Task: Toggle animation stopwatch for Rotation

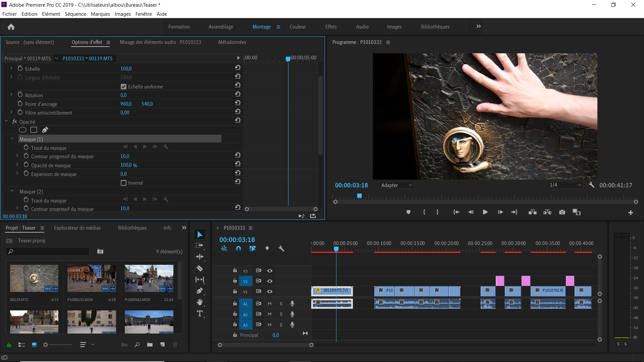Action: [x=20, y=95]
